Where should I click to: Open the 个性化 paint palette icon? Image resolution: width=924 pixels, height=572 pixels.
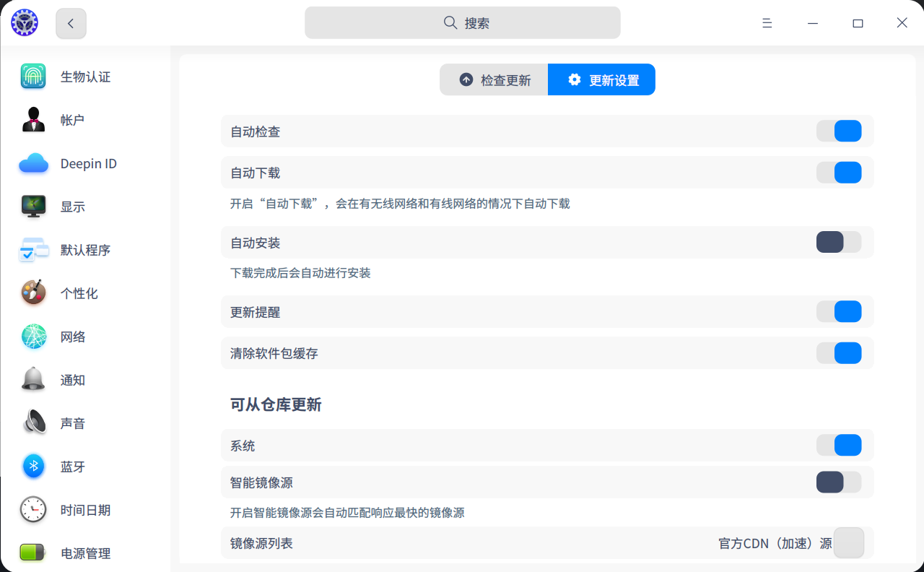33,293
